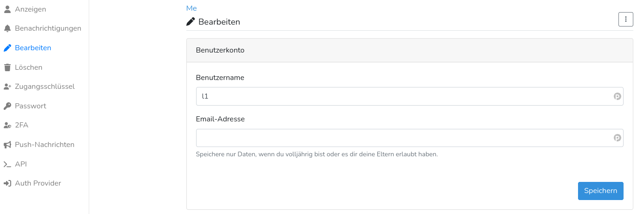Click the Zugangsschlüssel user-plus icon
The image size is (644, 214).
tap(7, 87)
